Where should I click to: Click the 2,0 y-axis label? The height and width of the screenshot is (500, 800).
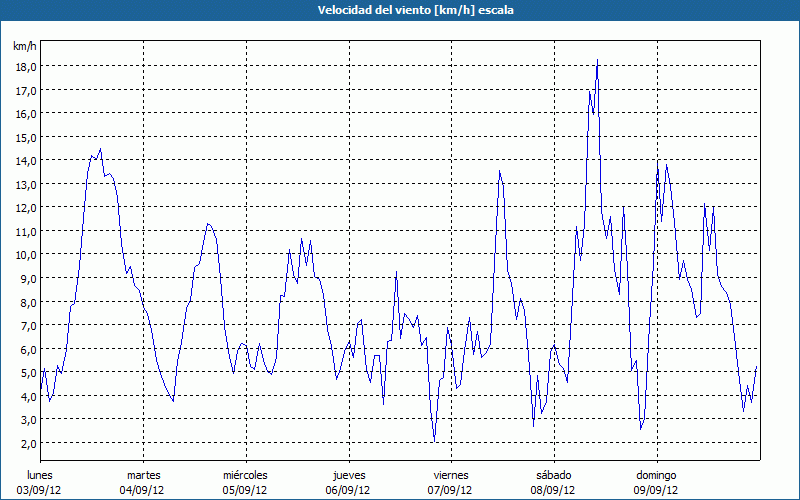click(x=28, y=443)
